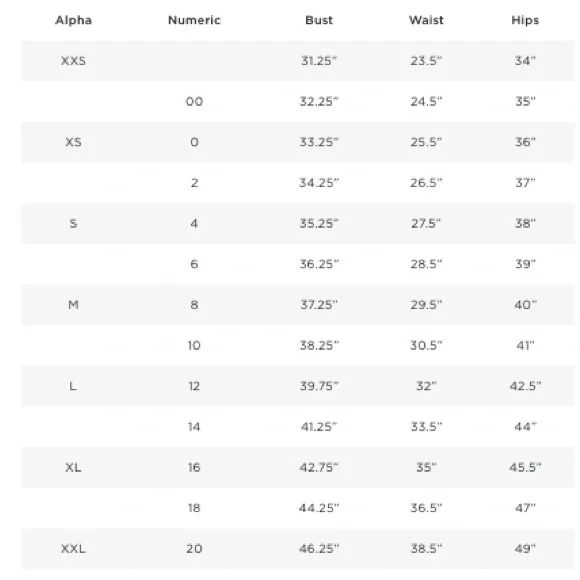Select the 34.25" bust measurement
580x580 pixels.
pyautogui.click(x=319, y=183)
